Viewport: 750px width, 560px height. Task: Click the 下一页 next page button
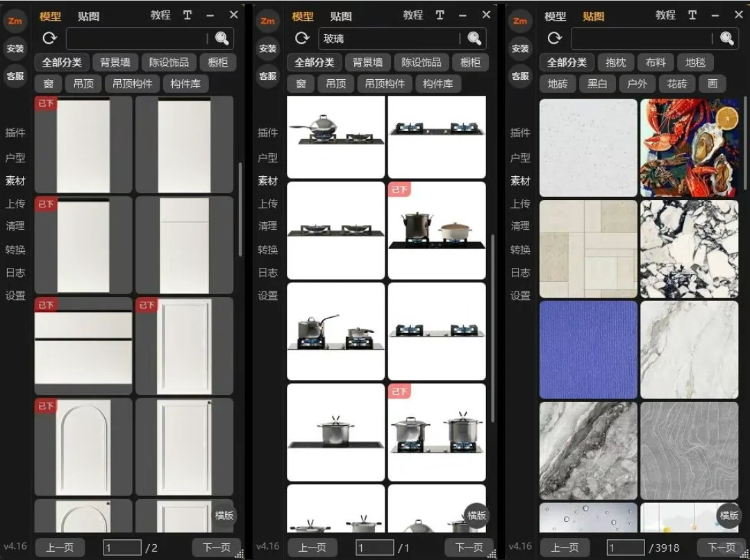tap(217, 548)
